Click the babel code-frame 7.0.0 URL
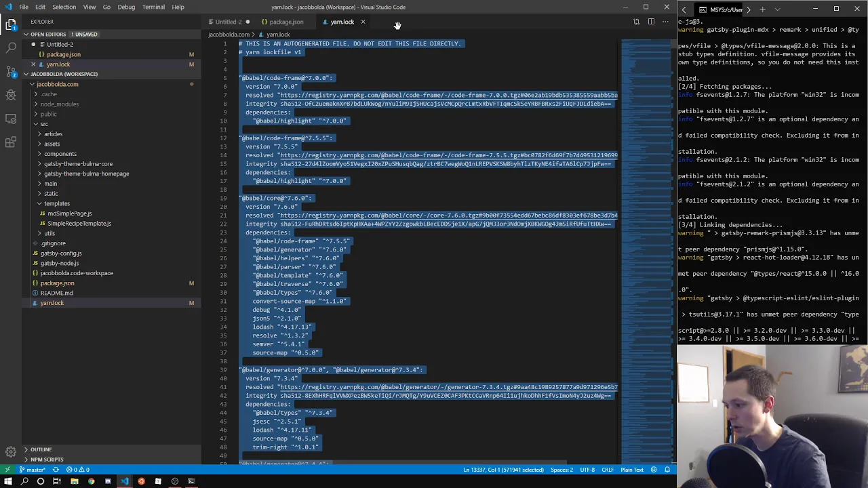The height and width of the screenshot is (488, 868). (x=448, y=96)
